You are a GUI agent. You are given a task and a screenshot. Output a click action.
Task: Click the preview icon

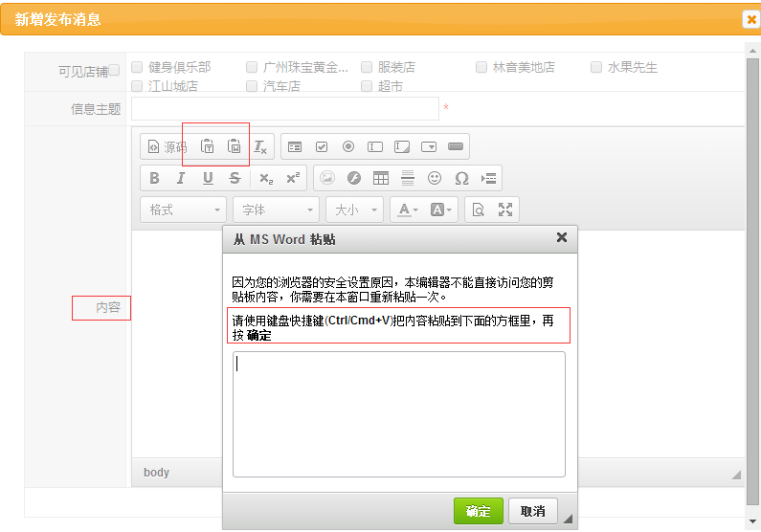click(x=478, y=210)
